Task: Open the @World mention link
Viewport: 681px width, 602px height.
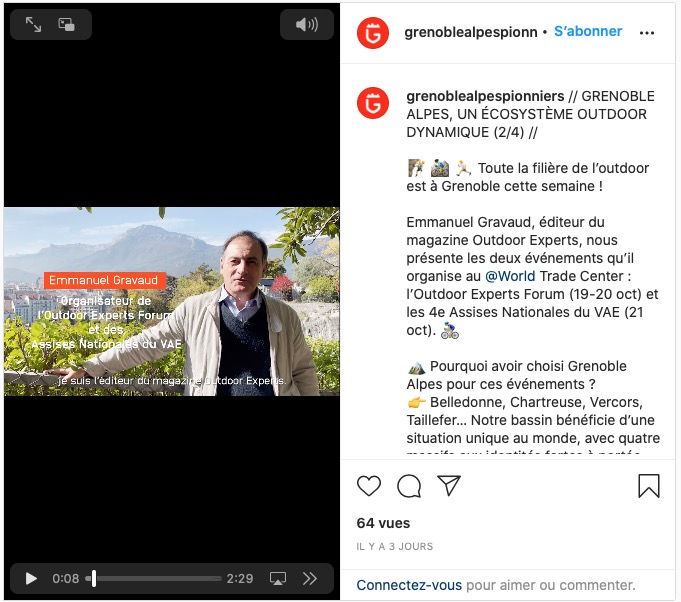Action: point(510,276)
